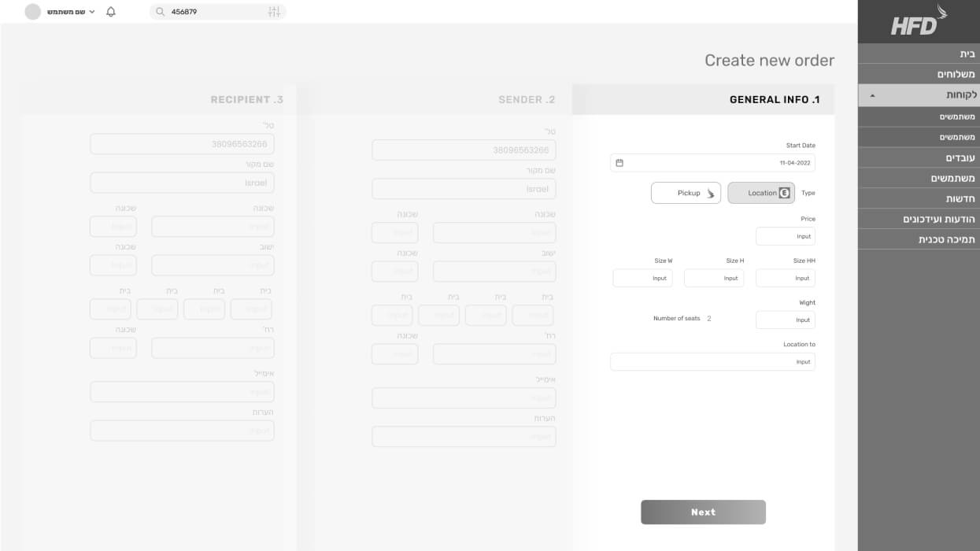Collapse the לקוחות sidebar section
The image size is (980, 551).
872,95
